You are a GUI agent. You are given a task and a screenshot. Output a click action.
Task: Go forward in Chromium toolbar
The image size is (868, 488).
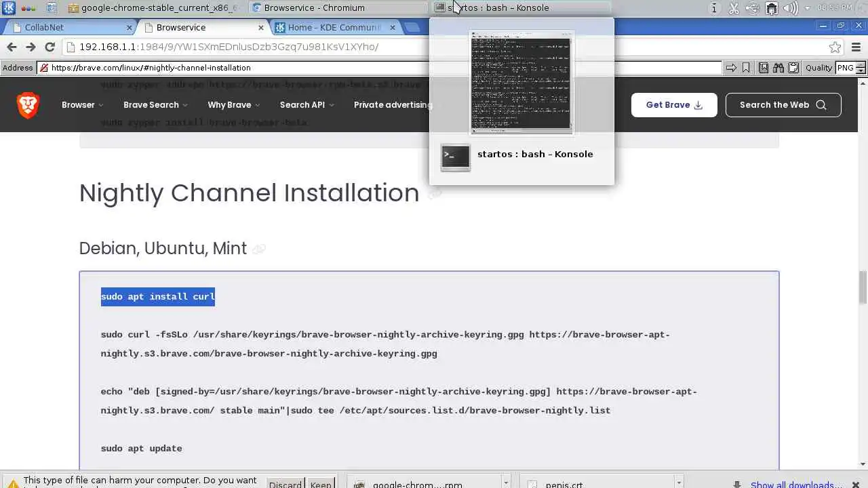[x=31, y=47]
